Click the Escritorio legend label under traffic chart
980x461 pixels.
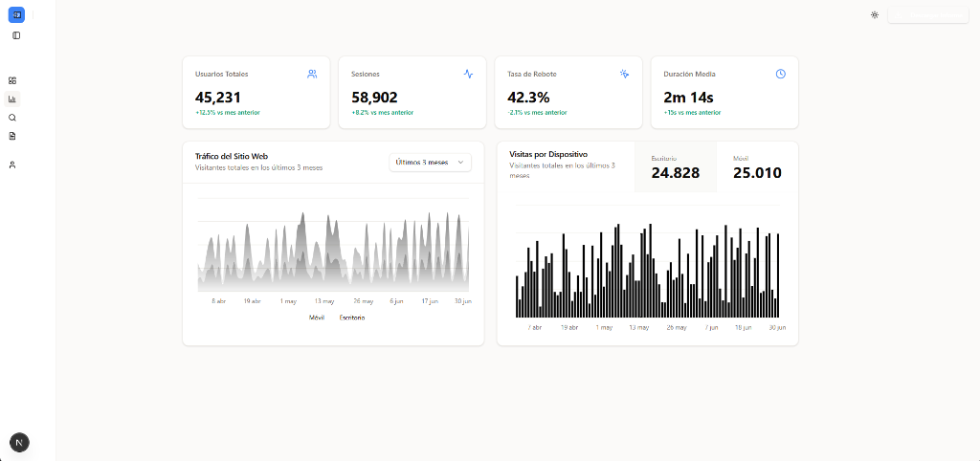point(352,318)
